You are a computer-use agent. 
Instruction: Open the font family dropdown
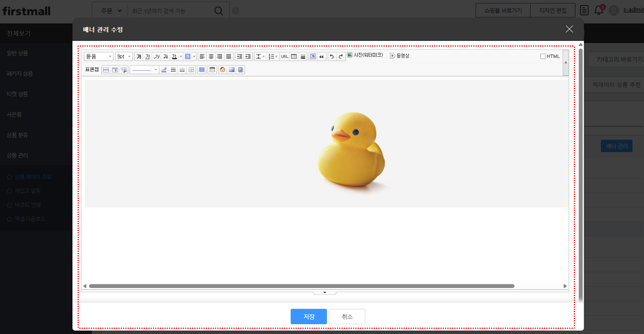[x=98, y=57]
